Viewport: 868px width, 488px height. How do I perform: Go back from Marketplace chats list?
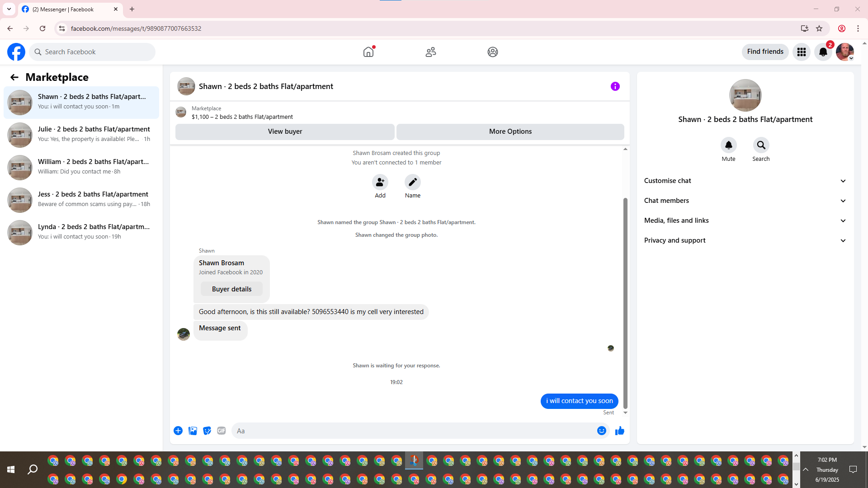click(x=14, y=77)
